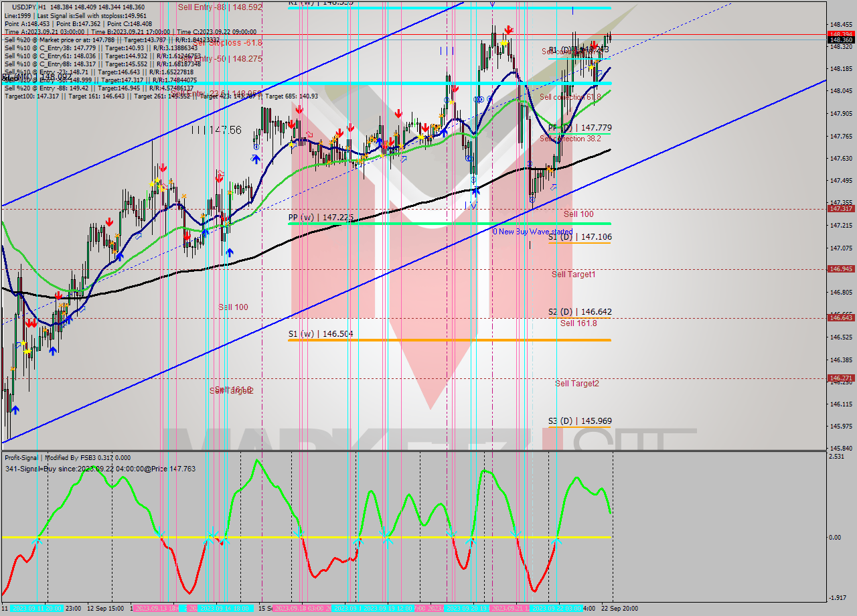Click the pink '2023.09.13' time marker
The image size is (857, 616).
pos(156,609)
